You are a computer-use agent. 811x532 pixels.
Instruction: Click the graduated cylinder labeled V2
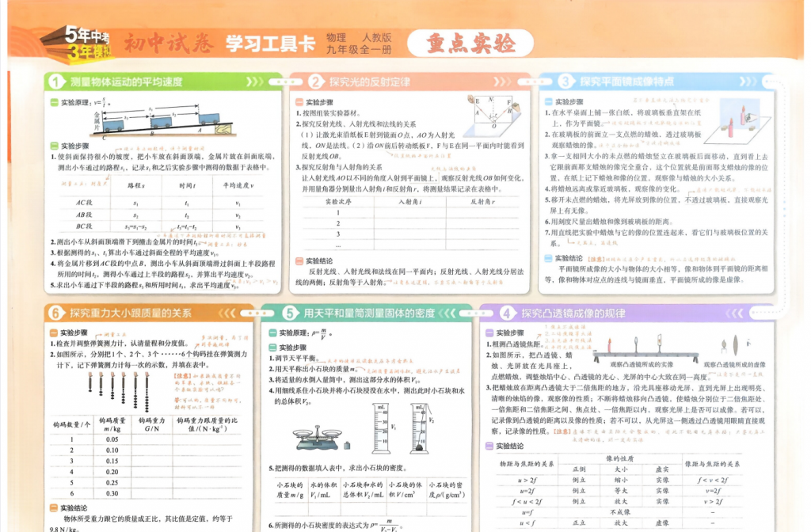pos(420,428)
